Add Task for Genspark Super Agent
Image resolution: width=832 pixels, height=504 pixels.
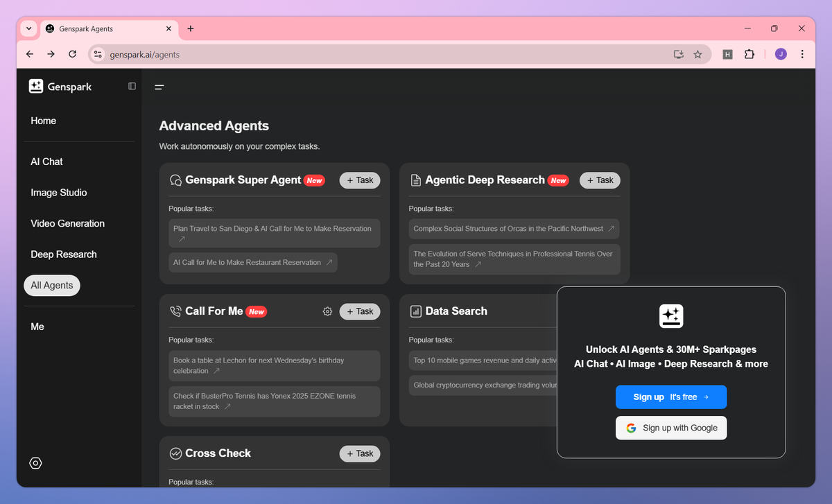point(360,180)
